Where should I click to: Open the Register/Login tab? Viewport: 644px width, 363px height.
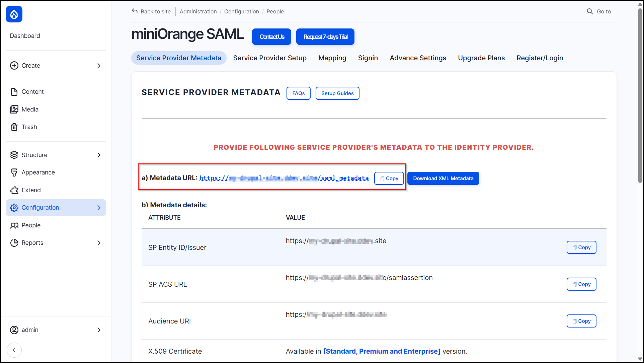(x=540, y=58)
